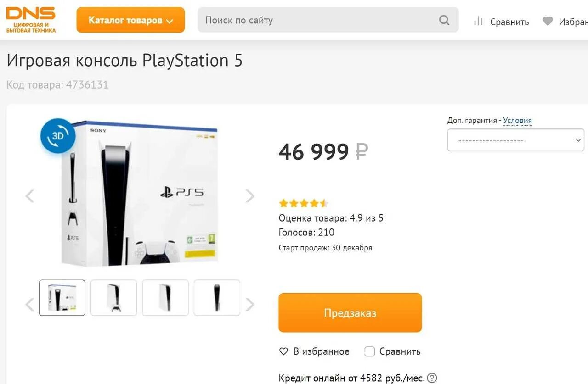
Task: Click the star rating of the product
Action: [303, 203]
